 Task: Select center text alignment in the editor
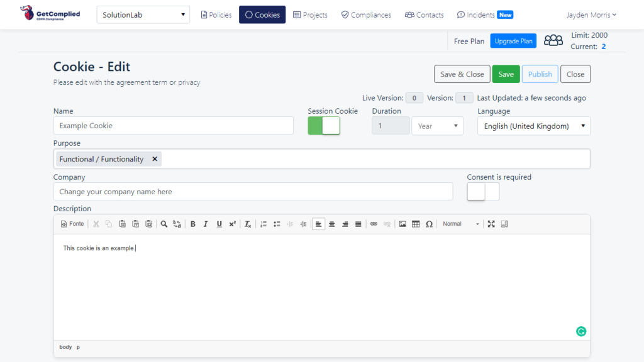point(331,224)
